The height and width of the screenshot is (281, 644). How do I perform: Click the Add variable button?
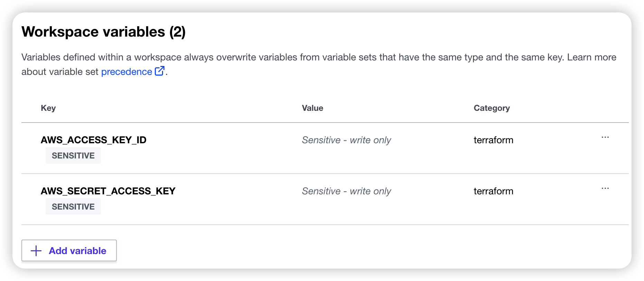69,251
